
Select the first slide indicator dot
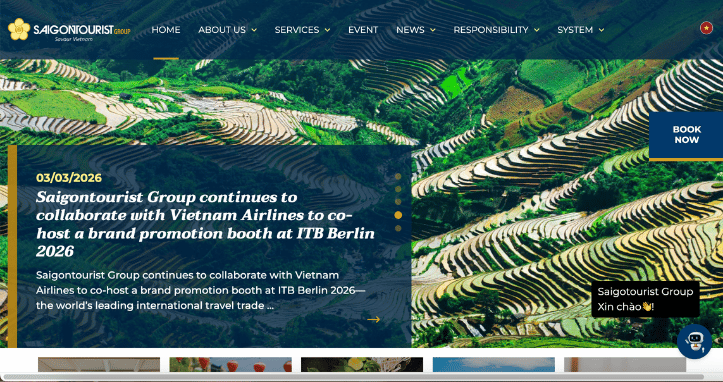coord(398,176)
